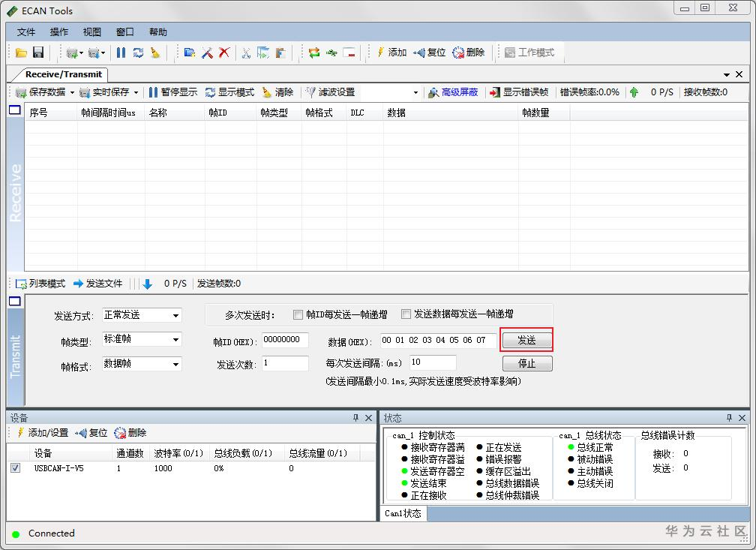Click the refresh arrows icon in main toolbar
756x550 pixels.
pos(138,52)
